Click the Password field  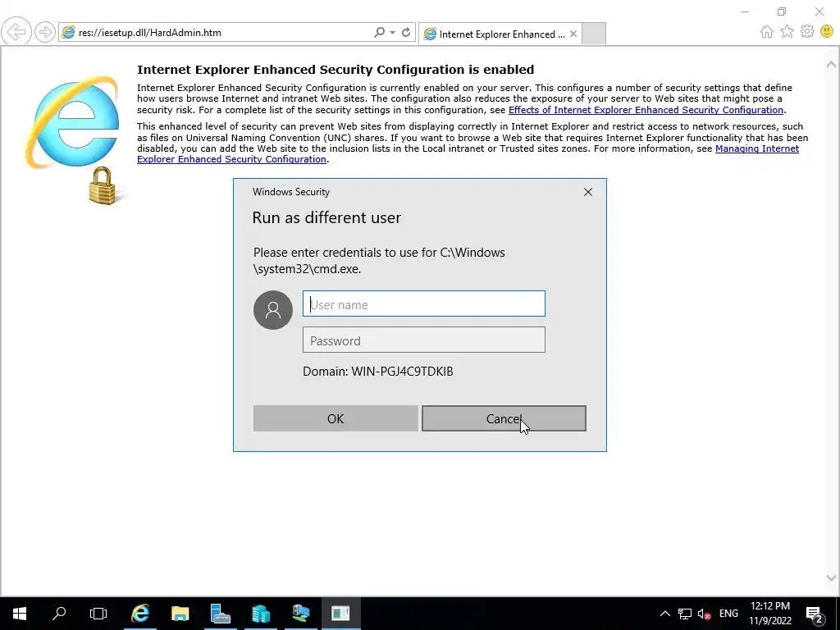pyautogui.click(x=424, y=340)
